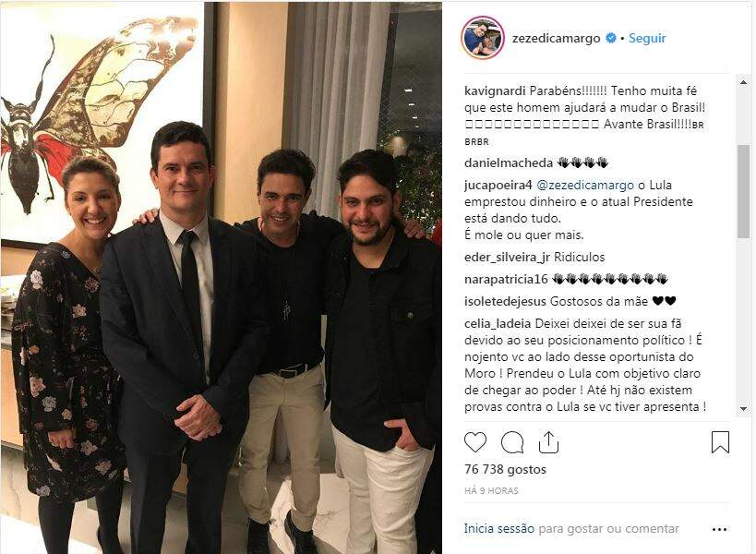Click the Inicia sessão link
Viewport: 756px width, 554px height.
(x=499, y=528)
